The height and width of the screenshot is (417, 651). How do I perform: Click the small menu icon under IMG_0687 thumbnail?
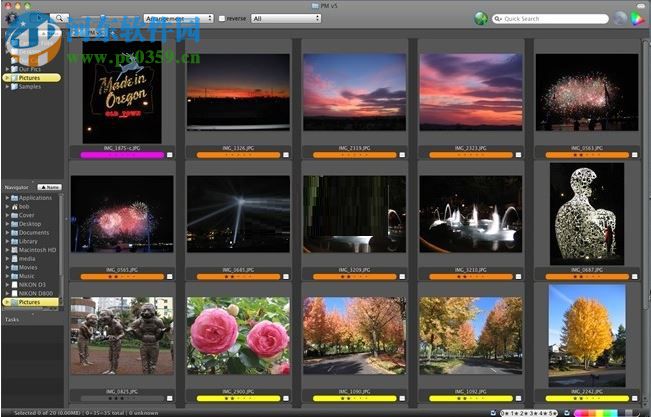[x=634, y=277]
